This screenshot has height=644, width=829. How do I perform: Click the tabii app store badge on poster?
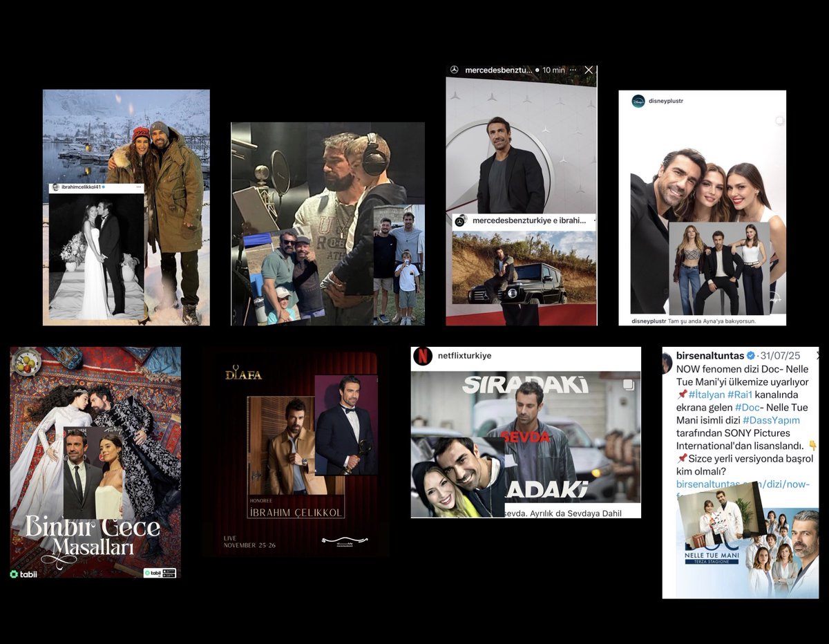click(x=160, y=573)
